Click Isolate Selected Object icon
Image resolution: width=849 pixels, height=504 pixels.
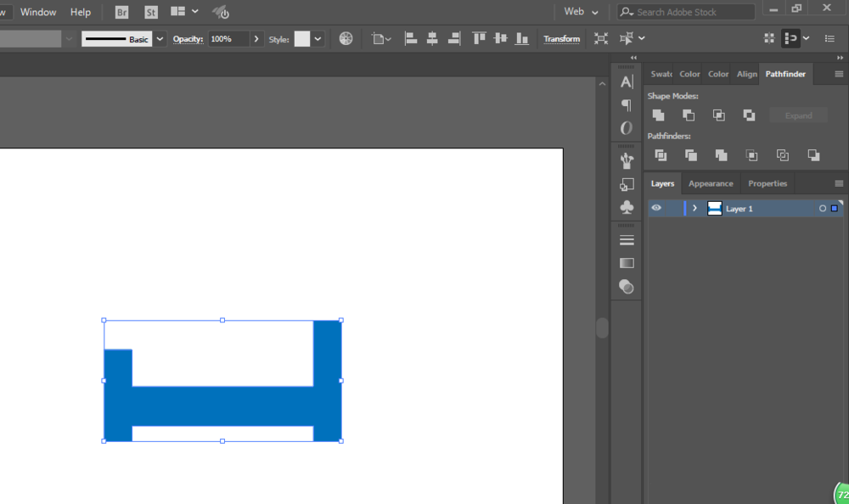(601, 38)
